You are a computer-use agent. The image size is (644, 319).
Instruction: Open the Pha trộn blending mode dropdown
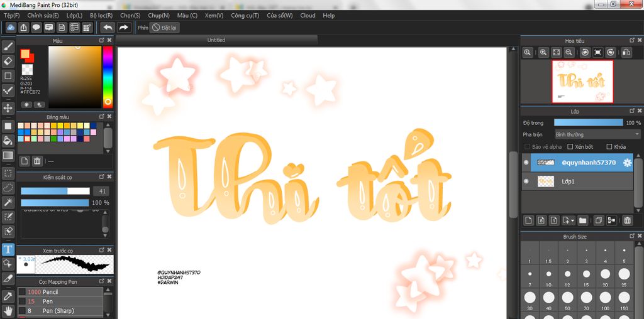tap(597, 134)
